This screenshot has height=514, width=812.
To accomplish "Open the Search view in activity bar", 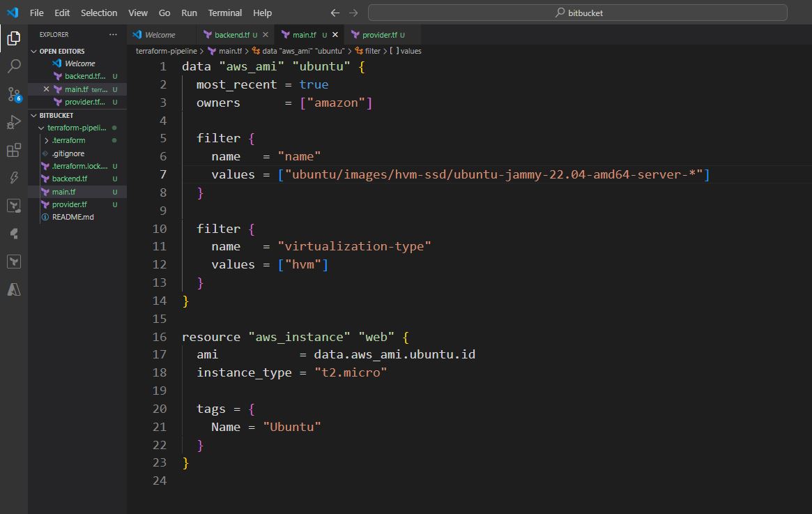I will point(13,66).
